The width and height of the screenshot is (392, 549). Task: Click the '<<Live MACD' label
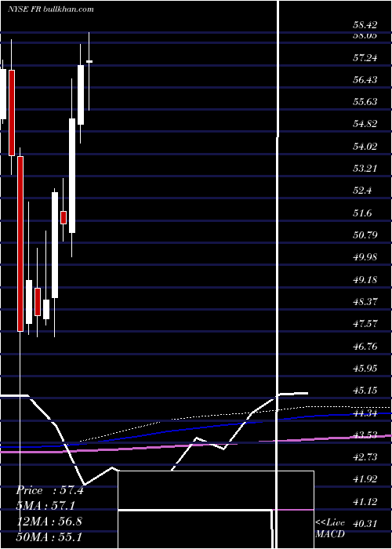click(x=330, y=529)
